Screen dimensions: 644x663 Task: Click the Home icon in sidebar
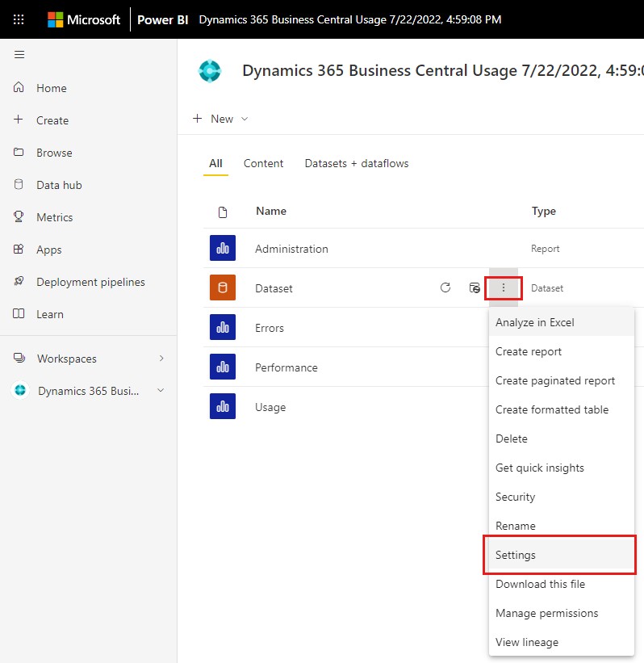pos(19,87)
